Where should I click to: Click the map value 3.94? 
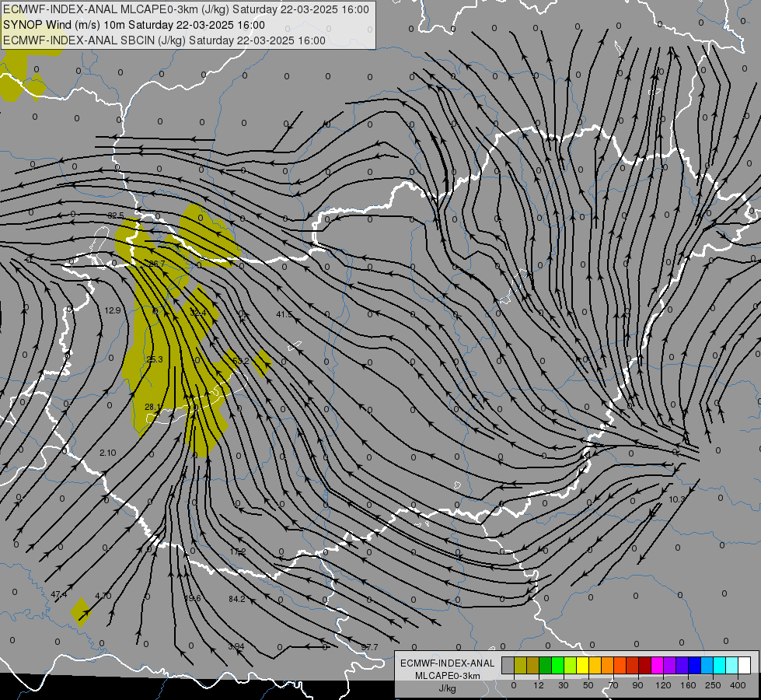[x=236, y=646]
